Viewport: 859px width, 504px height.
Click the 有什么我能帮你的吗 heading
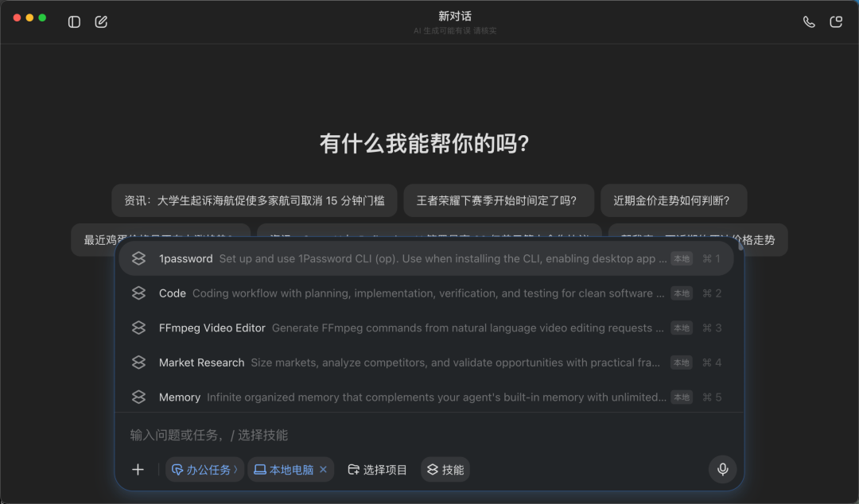(x=425, y=144)
